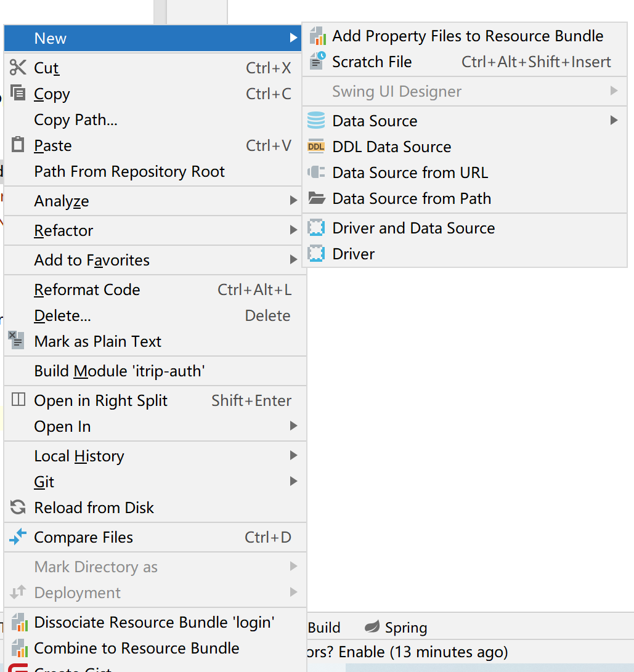
Task: Expand the Local History submenu arrow
Action: [x=294, y=456]
